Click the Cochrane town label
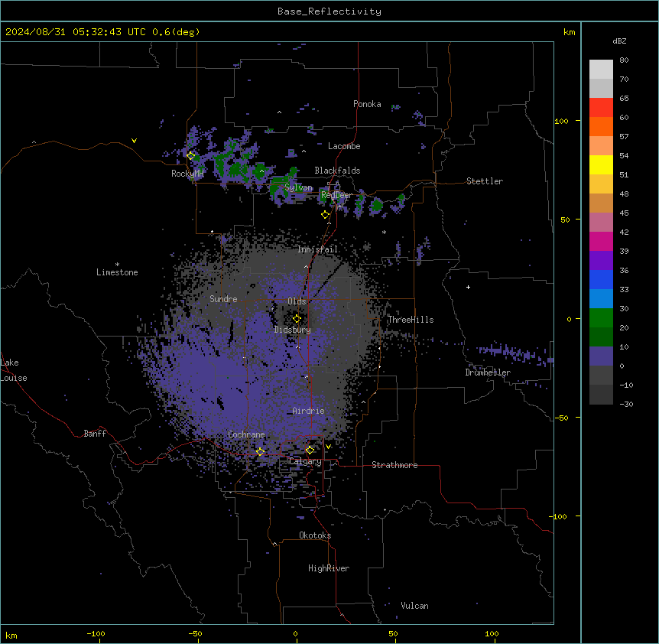The height and width of the screenshot is (644, 659). 246,434
